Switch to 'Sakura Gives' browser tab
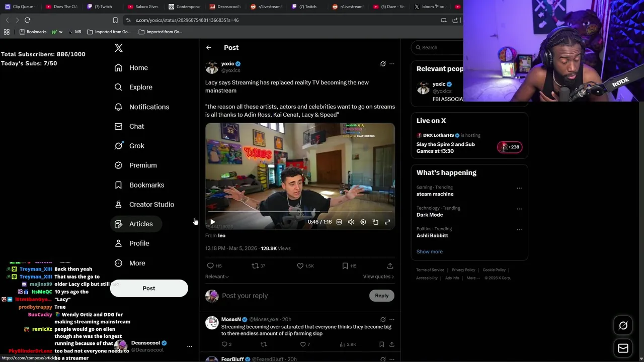The width and height of the screenshot is (644, 362). click(x=143, y=7)
